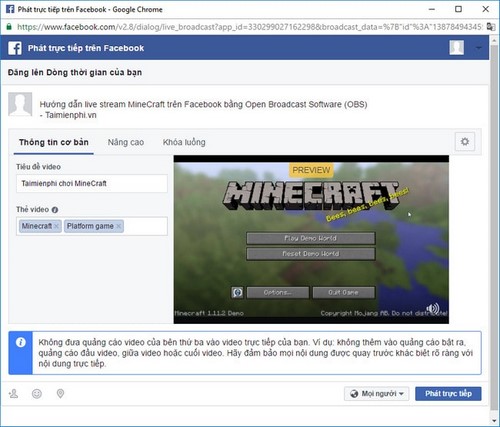The image size is (500, 427).
Task: Click the location pin icon at bottom
Action: pyautogui.click(x=60, y=394)
